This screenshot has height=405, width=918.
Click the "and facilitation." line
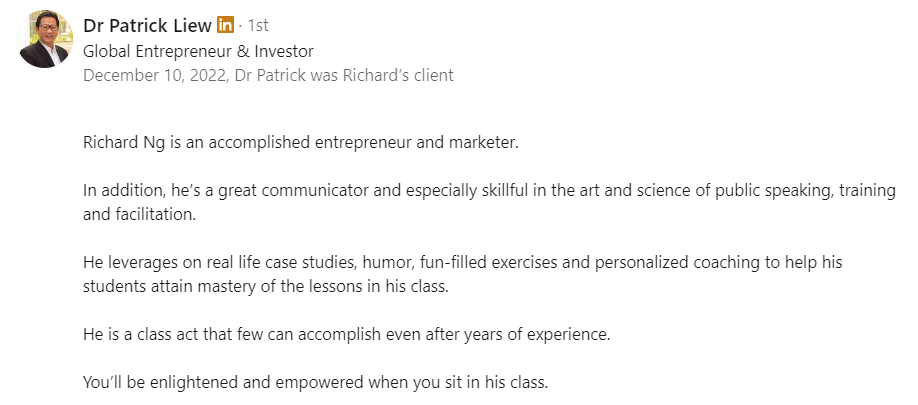[x=139, y=214]
